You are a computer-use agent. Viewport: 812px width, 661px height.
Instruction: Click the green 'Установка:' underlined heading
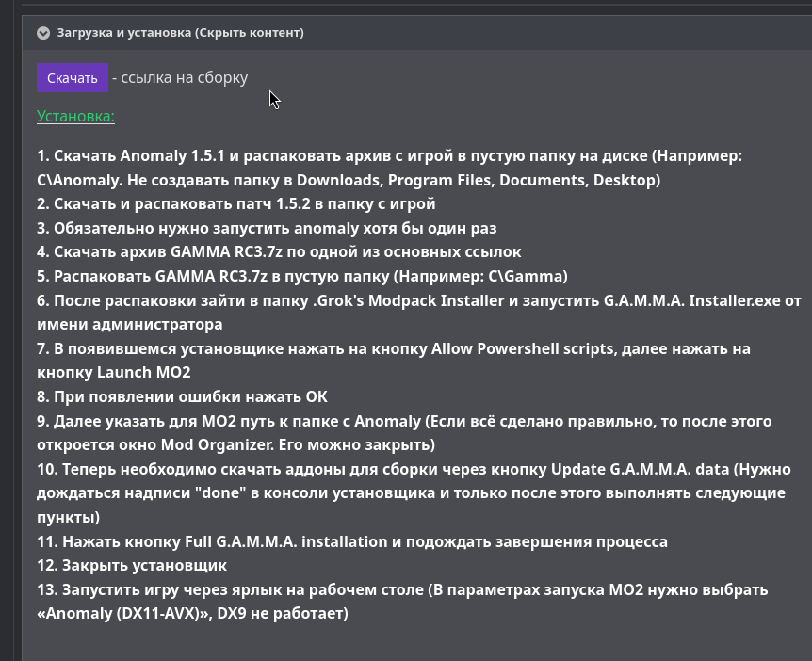[75, 116]
